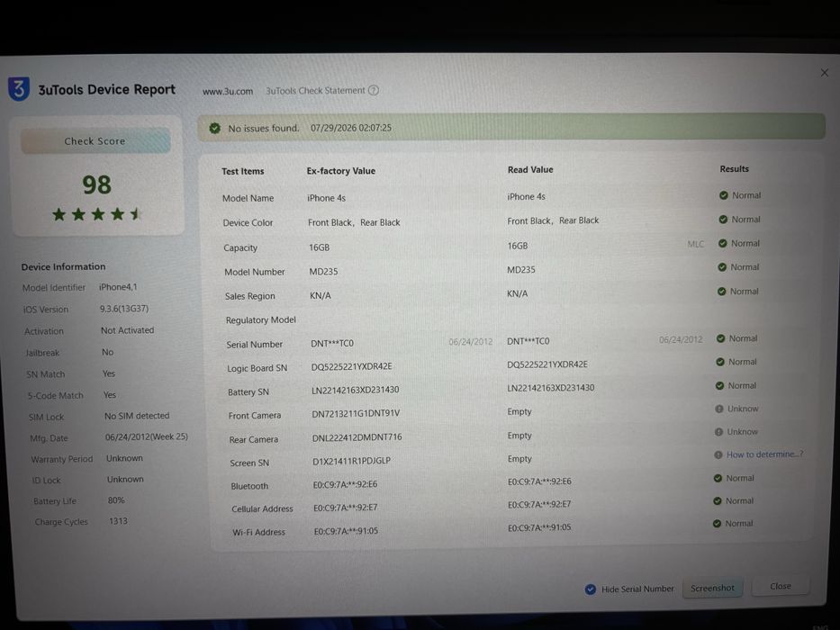This screenshot has width=840, height=630.
Task: Close the device report with the X icon
Action: [825, 73]
